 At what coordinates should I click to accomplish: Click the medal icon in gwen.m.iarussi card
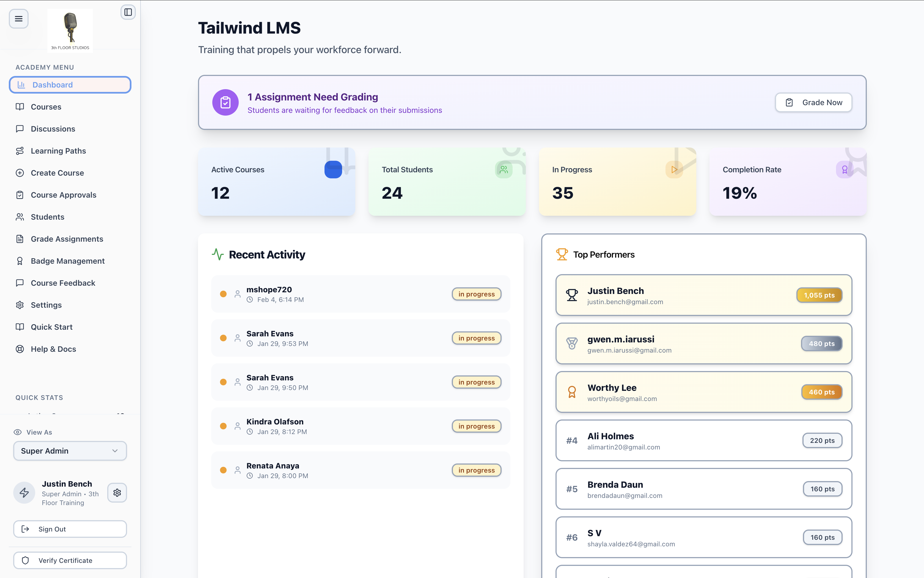571,343
